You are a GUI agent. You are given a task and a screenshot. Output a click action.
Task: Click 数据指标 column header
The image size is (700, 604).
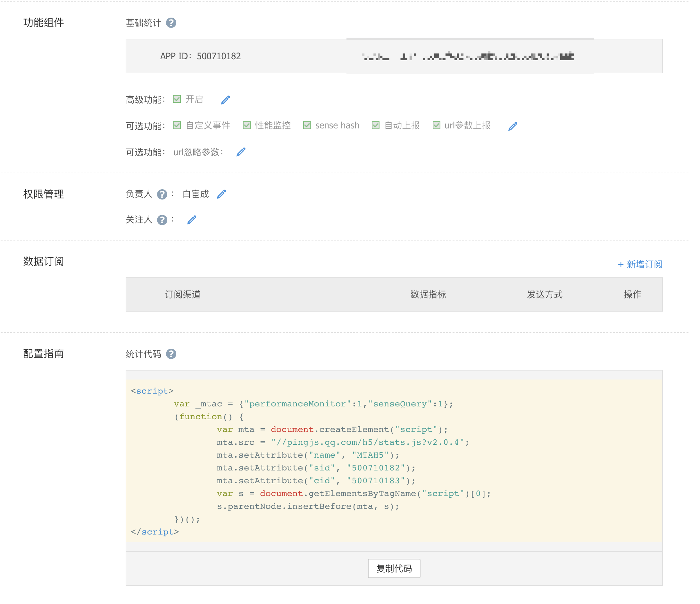click(x=428, y=294)
